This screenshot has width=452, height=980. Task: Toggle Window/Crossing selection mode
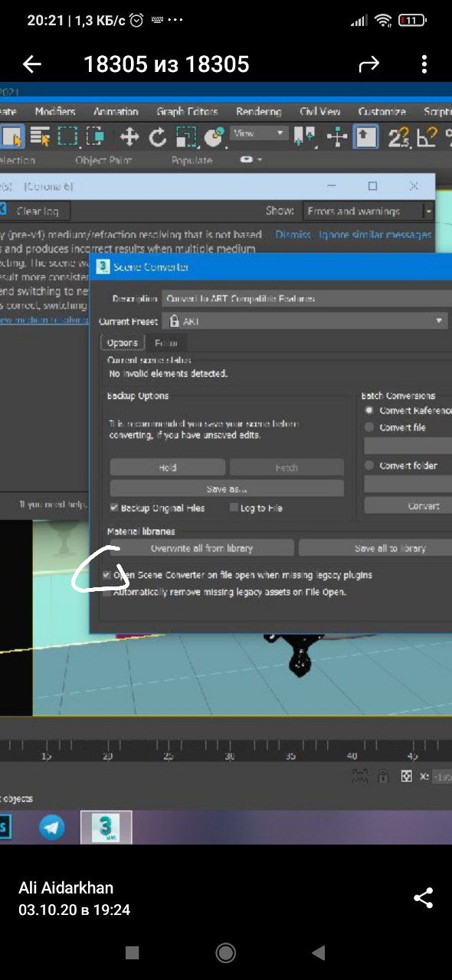click(x=95, y=137)
